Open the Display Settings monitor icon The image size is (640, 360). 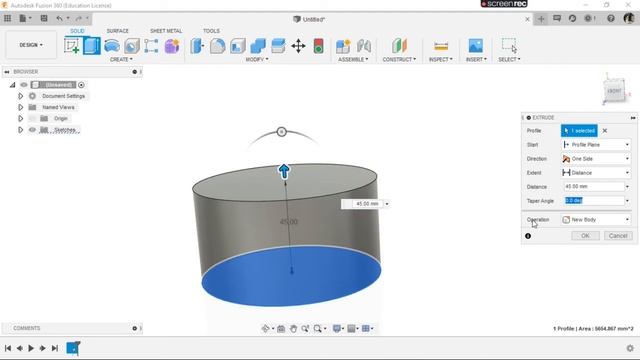337,329
